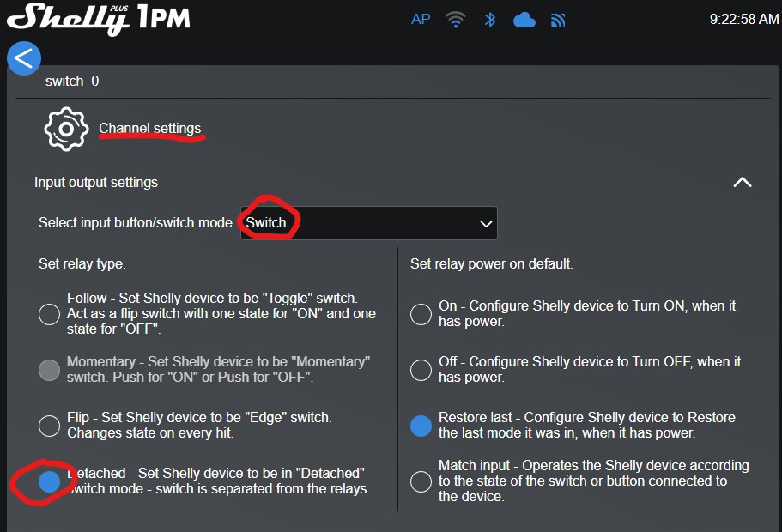Click the 'Set relay power on default.' label

point(492,263)
